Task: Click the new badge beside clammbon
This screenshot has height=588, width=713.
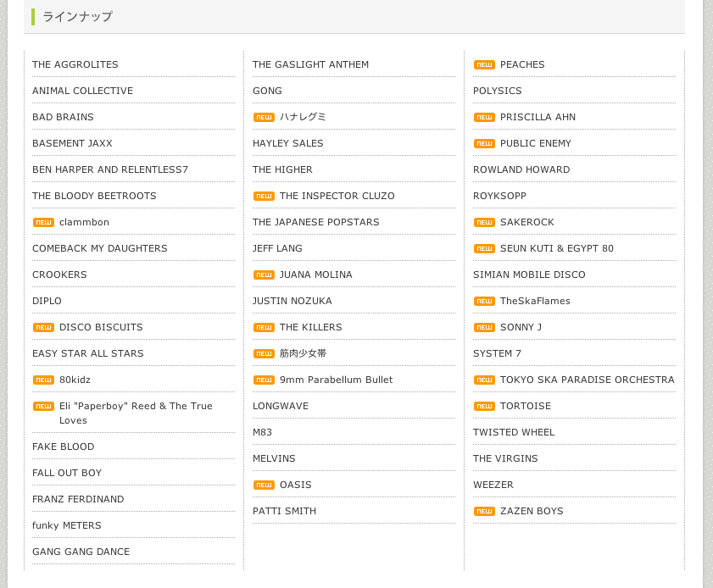Action: coord(43,222)
